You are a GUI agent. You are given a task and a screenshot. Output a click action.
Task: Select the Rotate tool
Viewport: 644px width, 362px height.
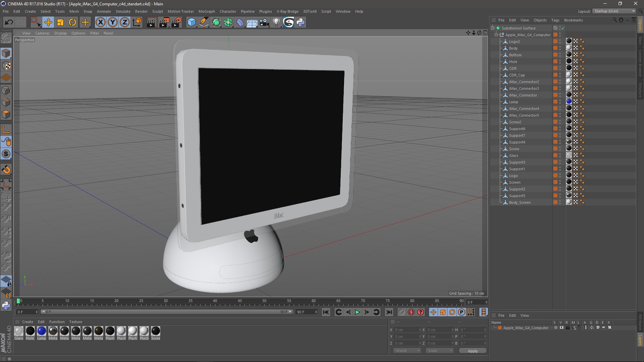tap(72, 22)
